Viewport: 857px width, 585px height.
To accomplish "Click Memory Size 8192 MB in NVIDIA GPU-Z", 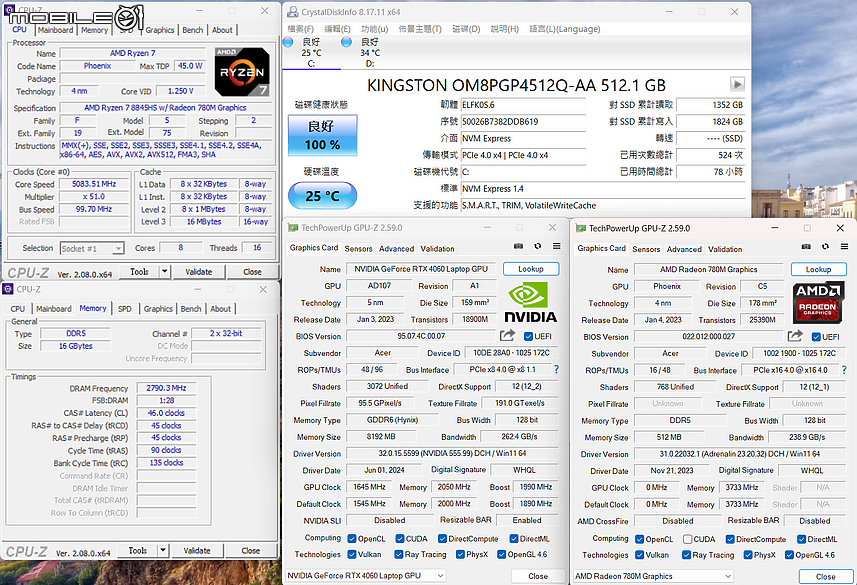I will click(x=381, y=437).
